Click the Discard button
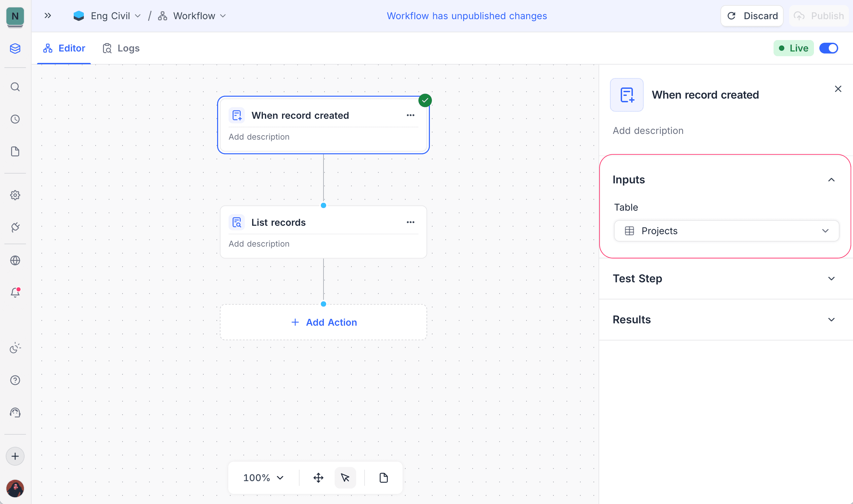 pyautogui.click(x=752, y=15)
